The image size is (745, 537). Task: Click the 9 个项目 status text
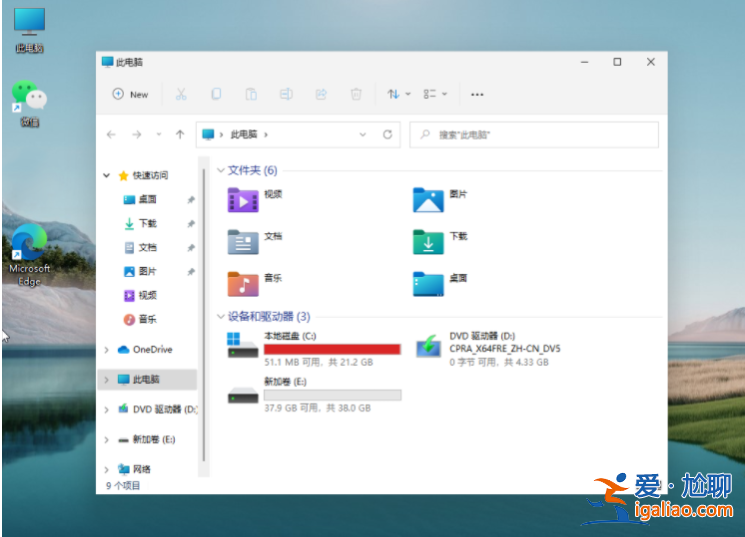coord(123,486)
